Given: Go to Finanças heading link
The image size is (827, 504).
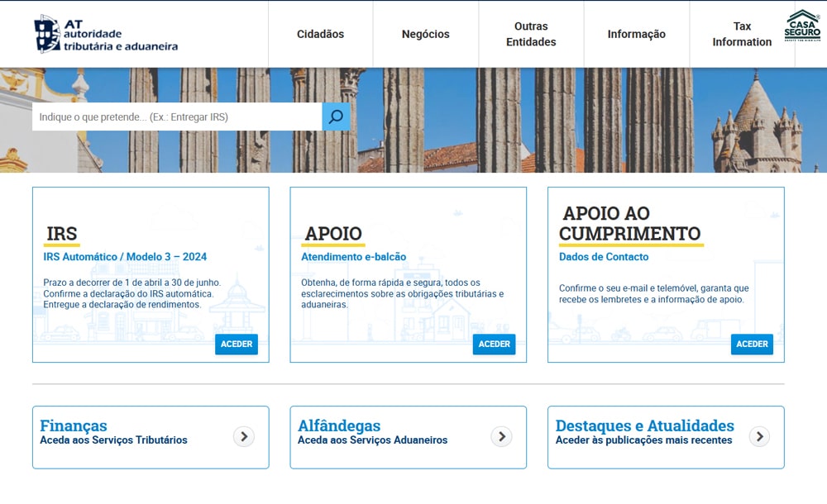Looking at the screenshot, I should tap(74, 426).
